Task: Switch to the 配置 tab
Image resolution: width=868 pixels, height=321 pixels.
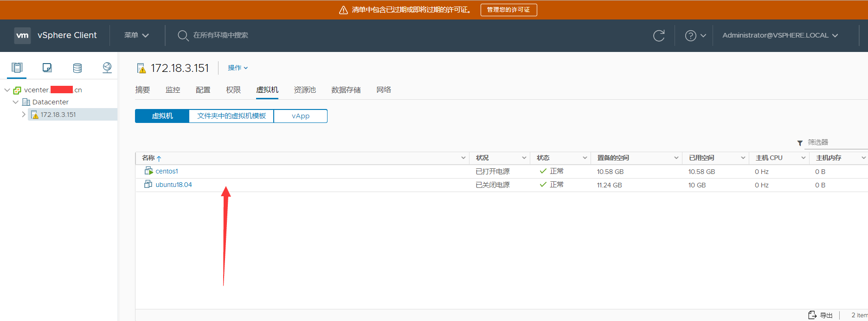Action: click(x=203, y=90)
